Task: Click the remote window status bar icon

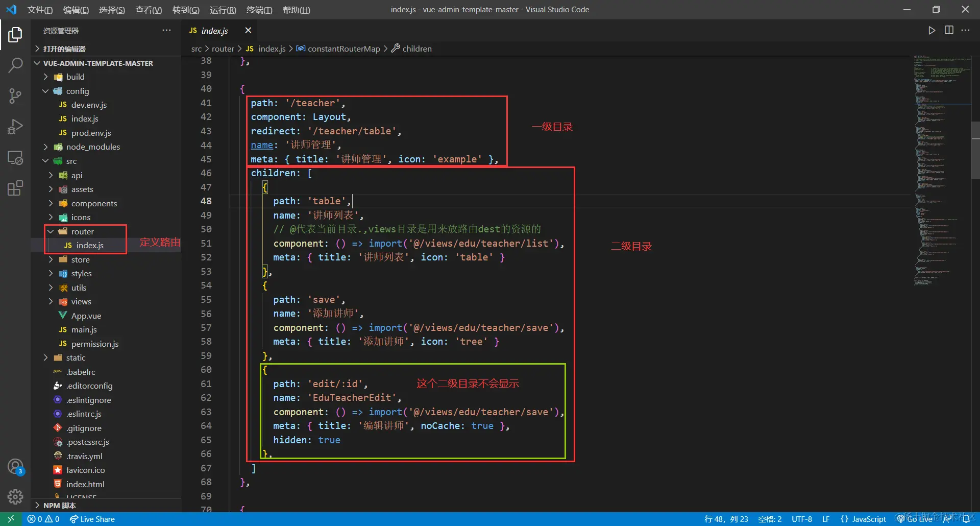Action: point(11,519)
